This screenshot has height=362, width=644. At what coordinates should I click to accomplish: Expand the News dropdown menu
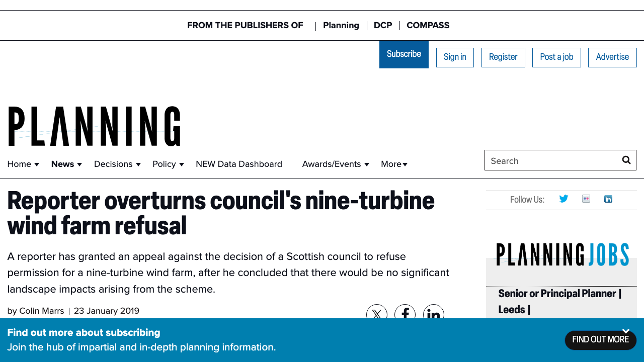click(x=79, y=164)
